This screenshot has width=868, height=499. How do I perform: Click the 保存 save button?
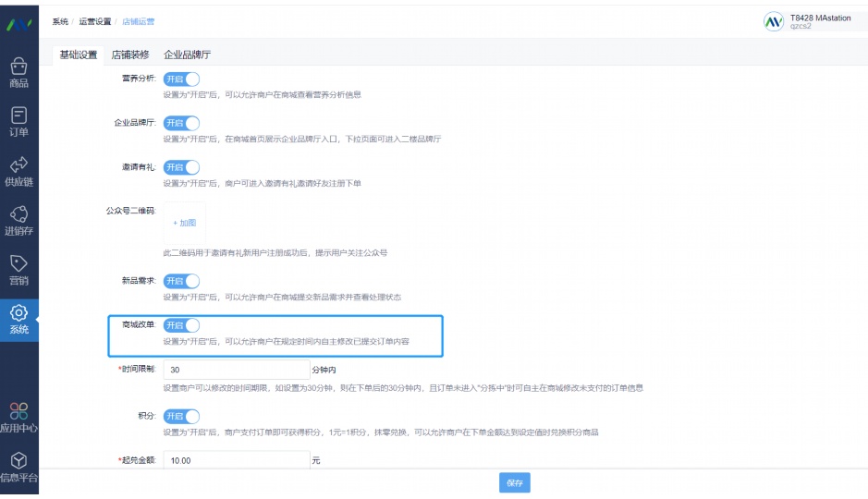pos(515,483)
